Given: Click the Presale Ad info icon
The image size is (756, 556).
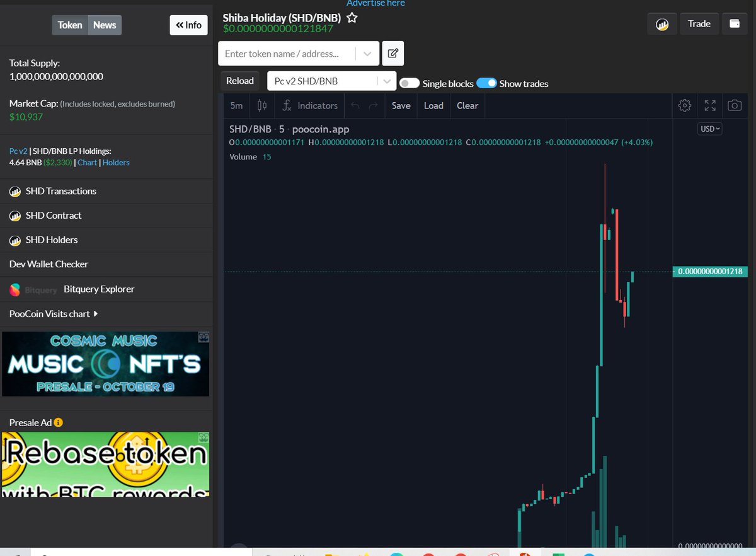Looking at the screenshot, I should 59,422.
